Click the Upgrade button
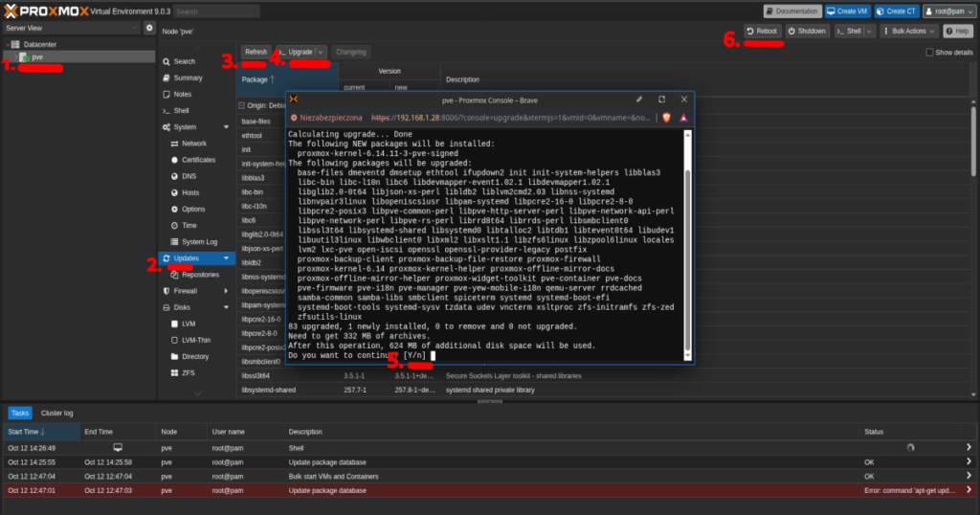The image size is (980, 515). [x=297, y=52]
